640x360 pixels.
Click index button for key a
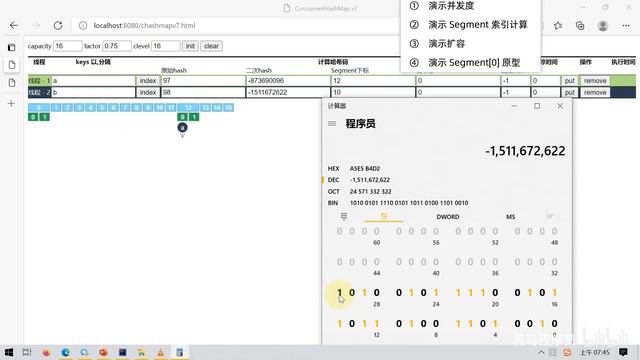(x=148, y=81)
